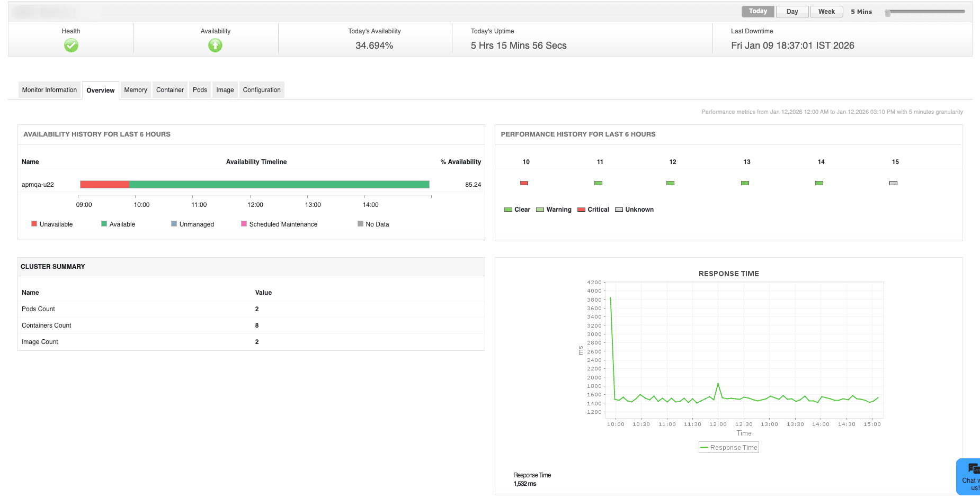Image resolution: width=980 pixels, height=498 pixels.
Task: Select the Unknown status icon under hour 15
Action: [x=893, y=183]
